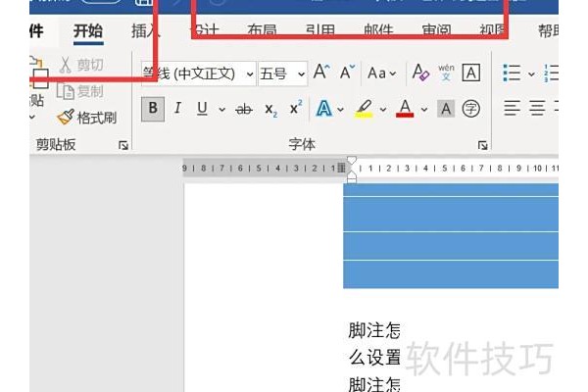Click 格式刷 format painter button
Image resolution: width=588 pixels, height=392 pixels.
tap(86, 118)
